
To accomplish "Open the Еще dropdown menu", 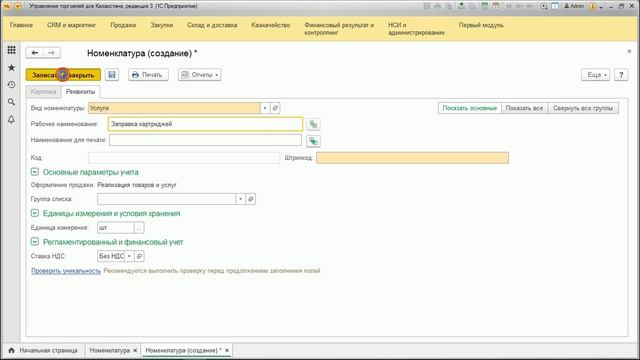I will pos(596,75).
